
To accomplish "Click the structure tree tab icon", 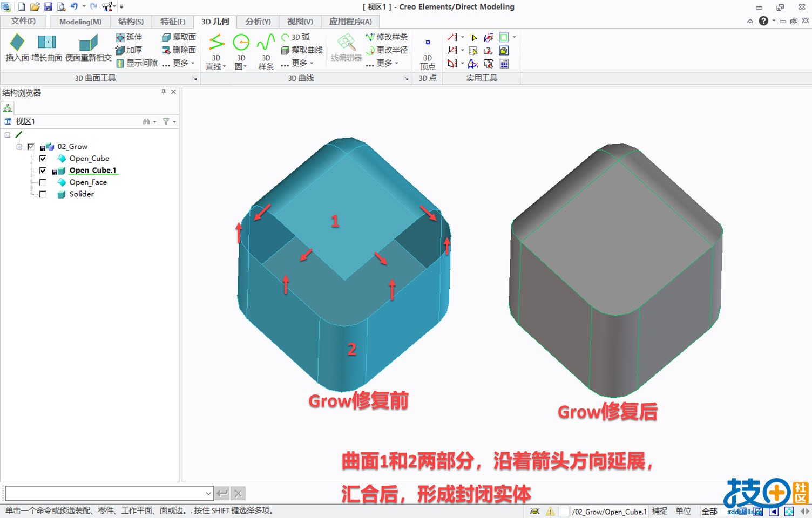I will coord(8,108).
